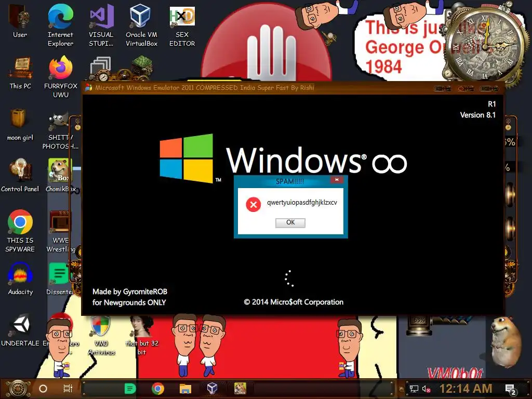
Task: Open the Dissenter desktop shortcut
Action: [60, 279]
